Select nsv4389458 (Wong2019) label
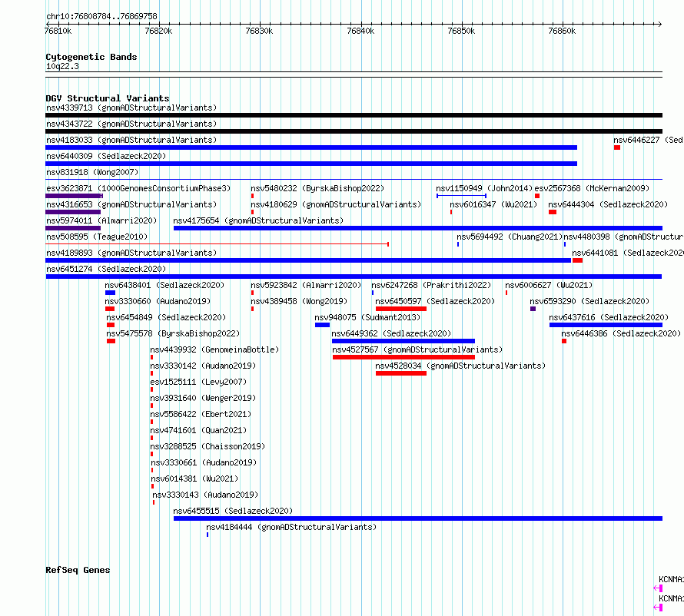Screen dimensions: 684x616 pos(299,301)
